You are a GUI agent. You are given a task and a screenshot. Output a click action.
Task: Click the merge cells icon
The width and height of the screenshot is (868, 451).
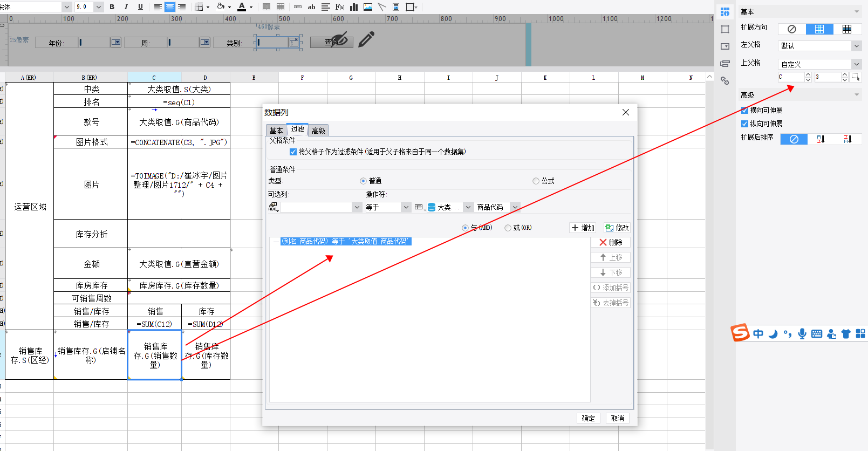(x=266, y=7)
